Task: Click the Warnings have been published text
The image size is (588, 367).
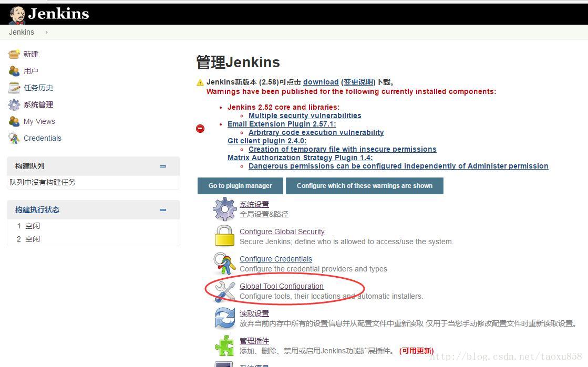Action: coord(351,91)
